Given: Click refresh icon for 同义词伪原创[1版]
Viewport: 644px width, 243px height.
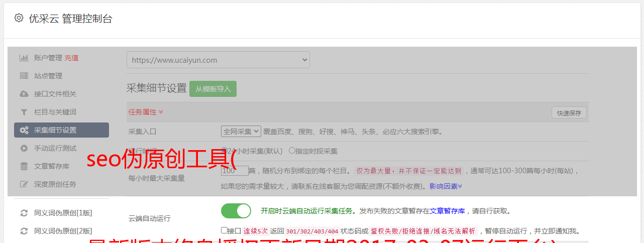Looking at the screenshot, I should (24, 213).
